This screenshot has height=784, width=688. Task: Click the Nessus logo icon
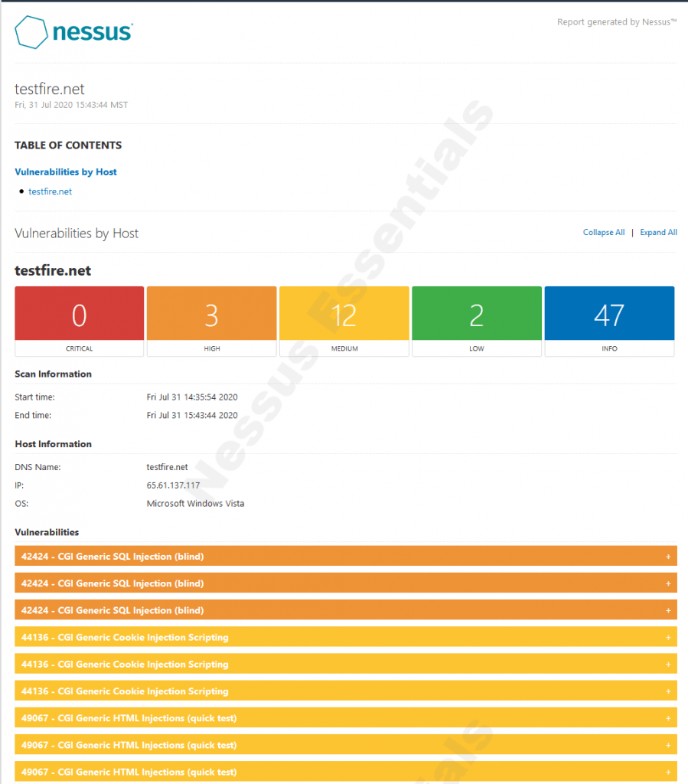[31, 32]
